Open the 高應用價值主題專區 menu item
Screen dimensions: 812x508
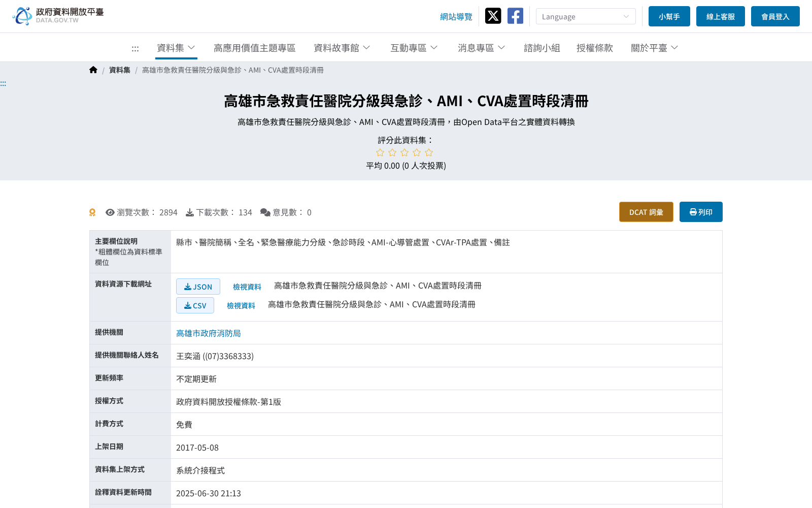tap(255, 48)
